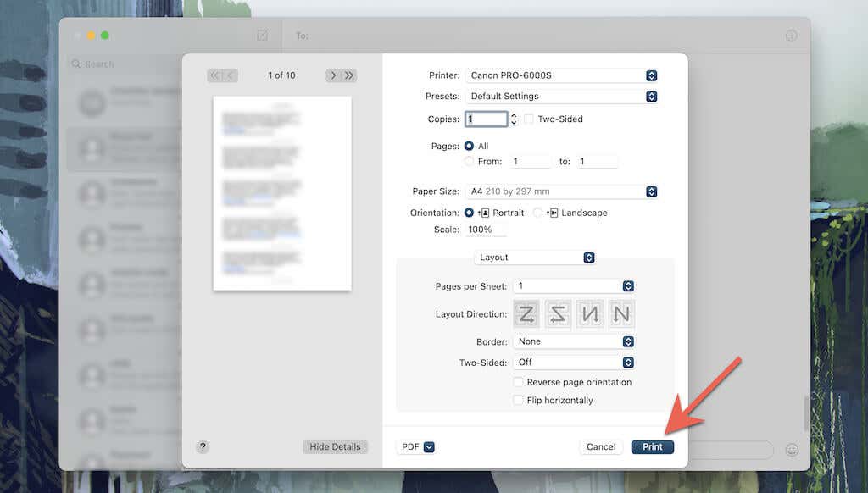
Task: Click the Cancel button
Action: (601, 446)
